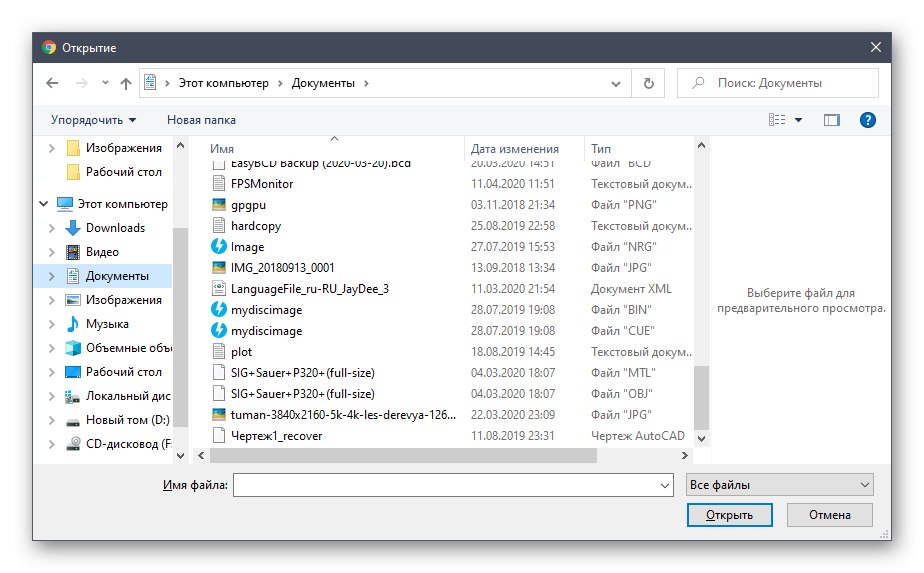Open the address bar history dropdown

click(x=616, y=84)
